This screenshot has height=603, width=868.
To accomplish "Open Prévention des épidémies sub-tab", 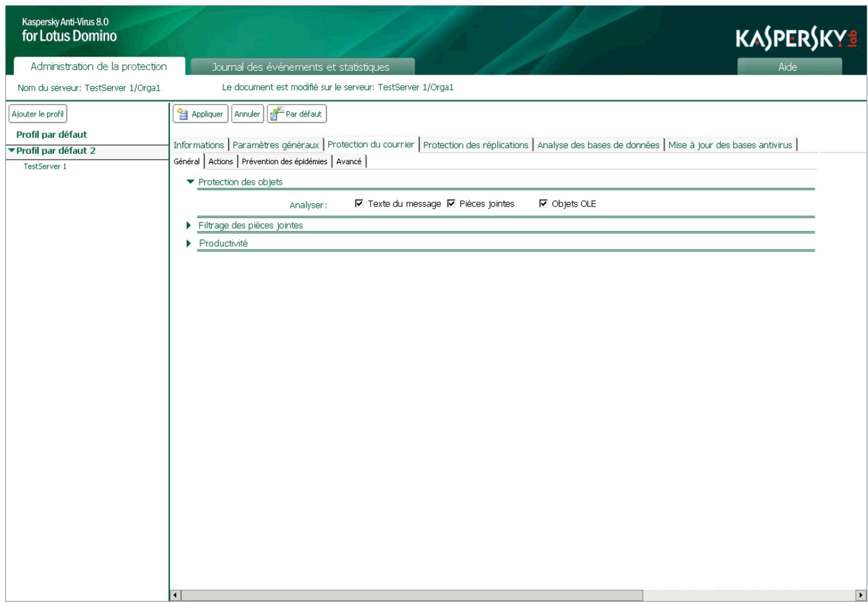I will [285, 162].
